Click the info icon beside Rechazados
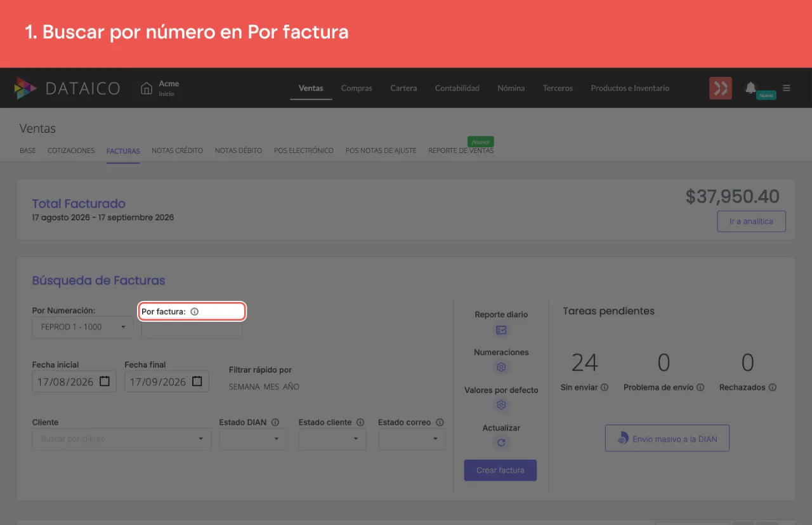 pyautogui.click(x=773, y=387)
